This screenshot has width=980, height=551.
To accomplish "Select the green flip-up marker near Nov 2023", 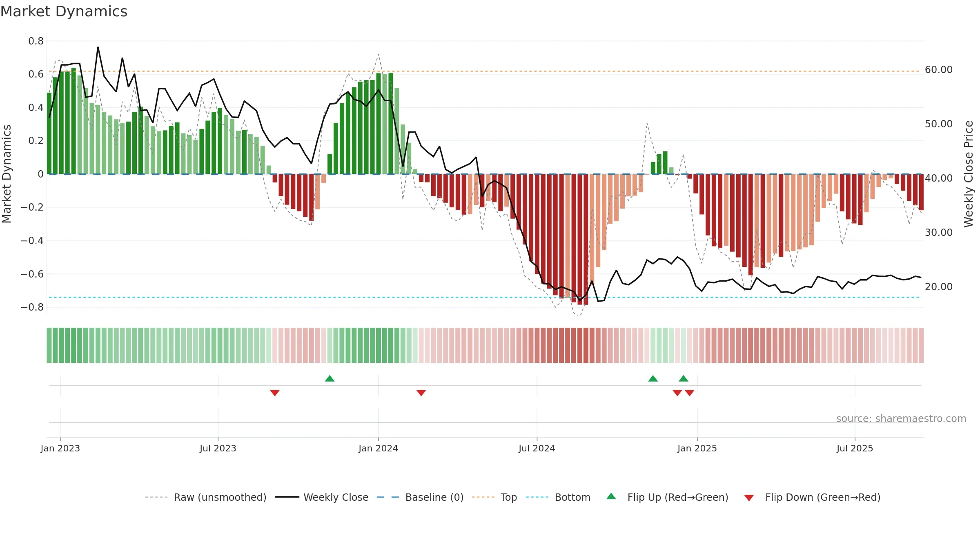I will (x=330, y=378).
